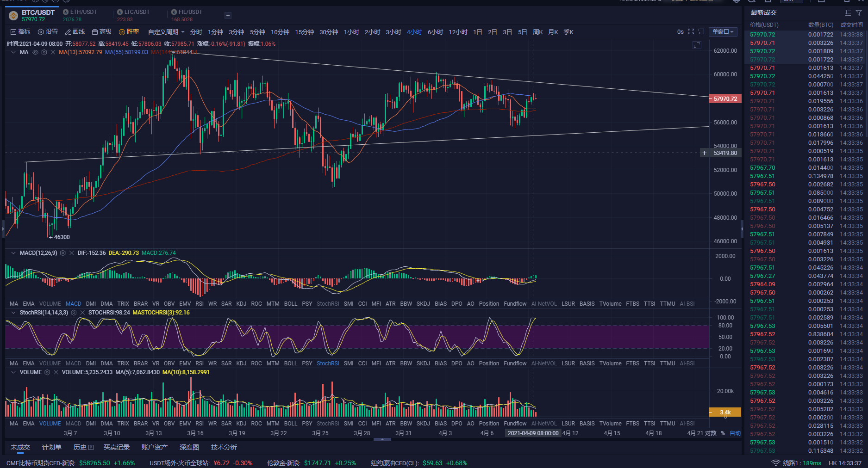Expand the 自定义周期 custom period dropdown
The image size is (868, 468).
point(166,32)
